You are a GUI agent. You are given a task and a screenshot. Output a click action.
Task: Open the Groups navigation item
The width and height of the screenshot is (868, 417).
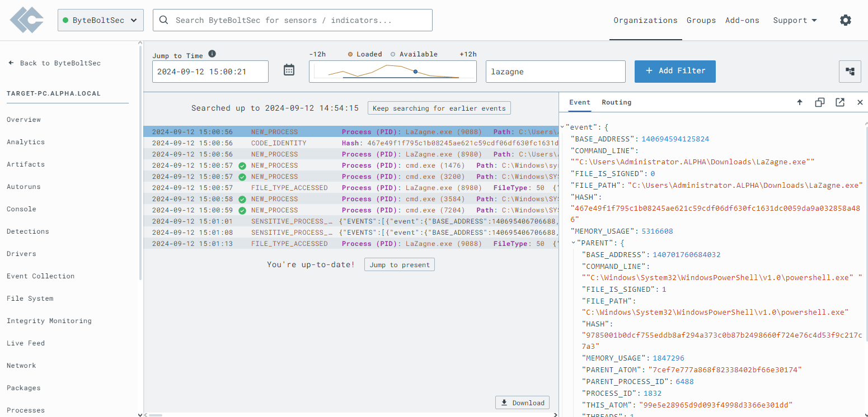point(701,20)
